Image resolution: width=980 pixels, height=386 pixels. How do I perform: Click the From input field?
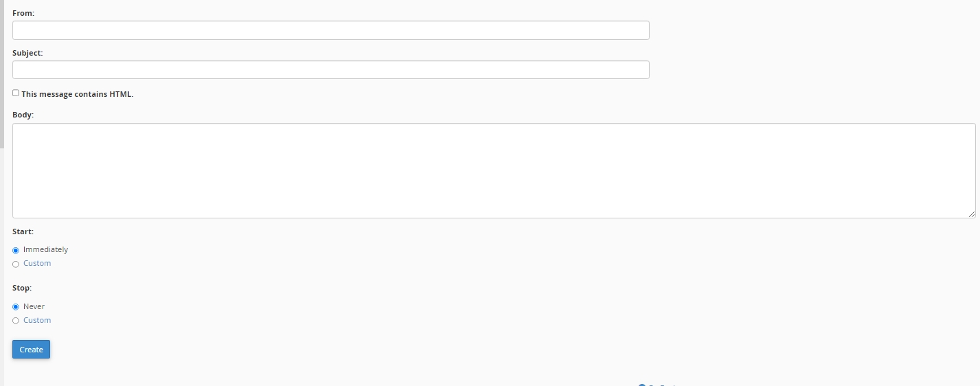(x=330, y=30)
